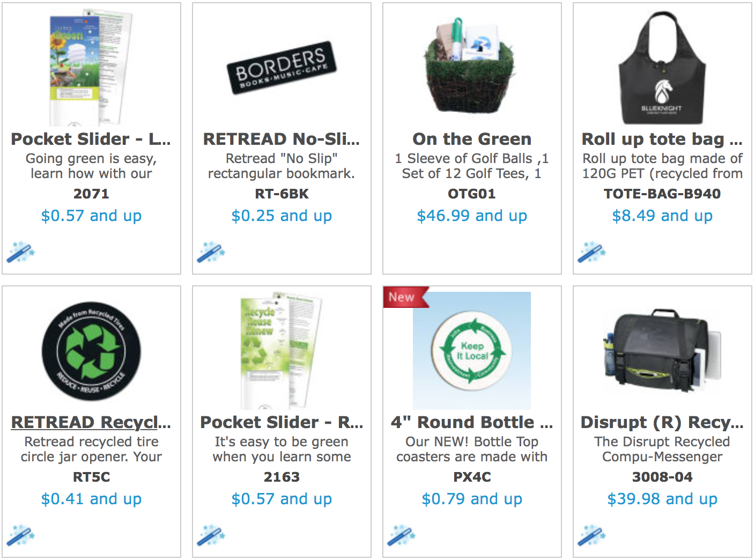The height and width of the screenshot is (560, 755).
Task: Click the golf gift basket product image
Action: (472, 65)
